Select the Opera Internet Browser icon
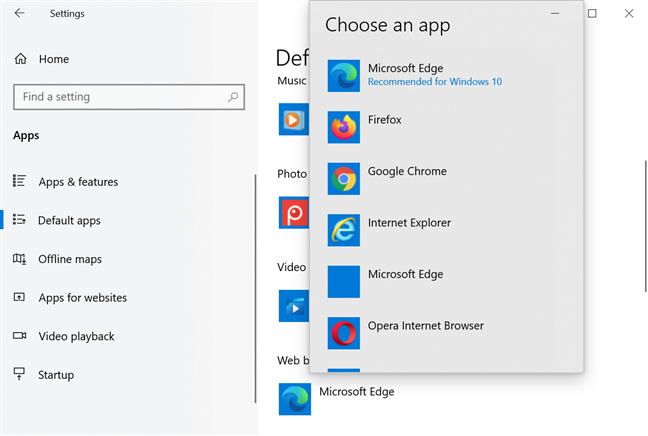The image size is (648, 436). click(x=344, y=333)
